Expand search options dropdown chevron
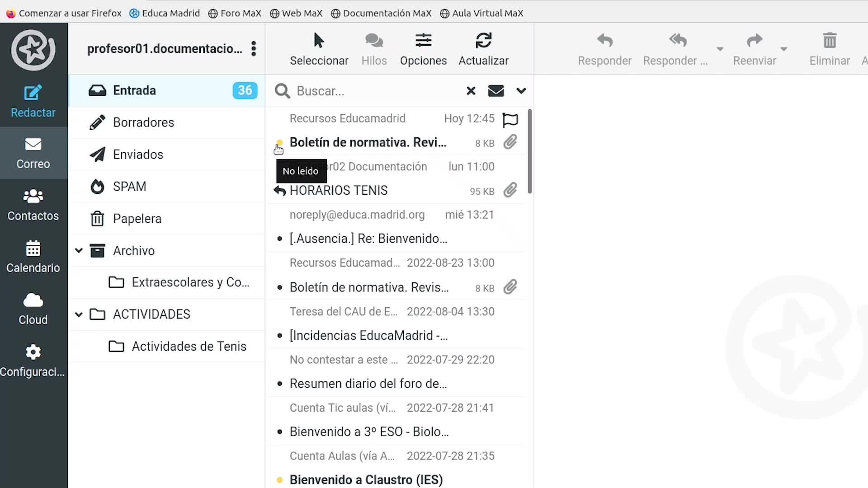This screenshot has width=868, height=488. (x=521, y=91)
